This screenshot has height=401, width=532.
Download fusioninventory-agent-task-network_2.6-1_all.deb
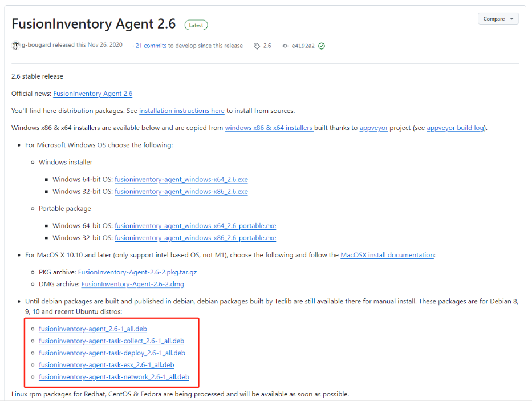point(114,377)
